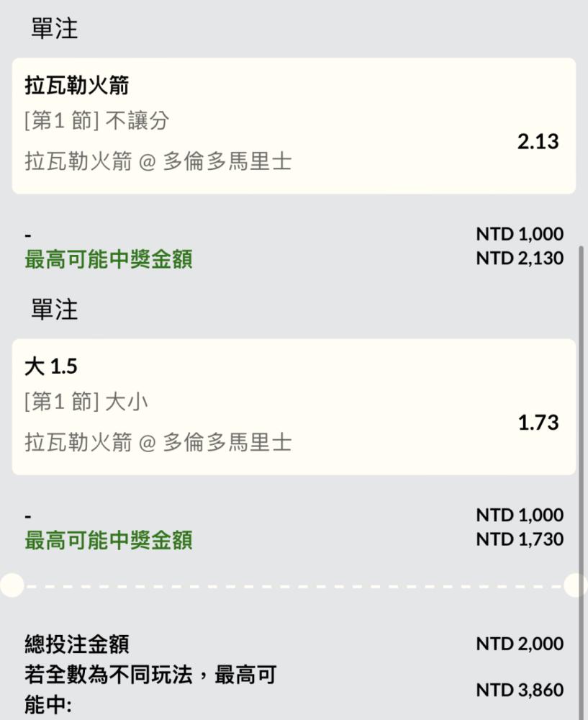Click the second NTD 1,000 stake amount

[x=520, y=516]
